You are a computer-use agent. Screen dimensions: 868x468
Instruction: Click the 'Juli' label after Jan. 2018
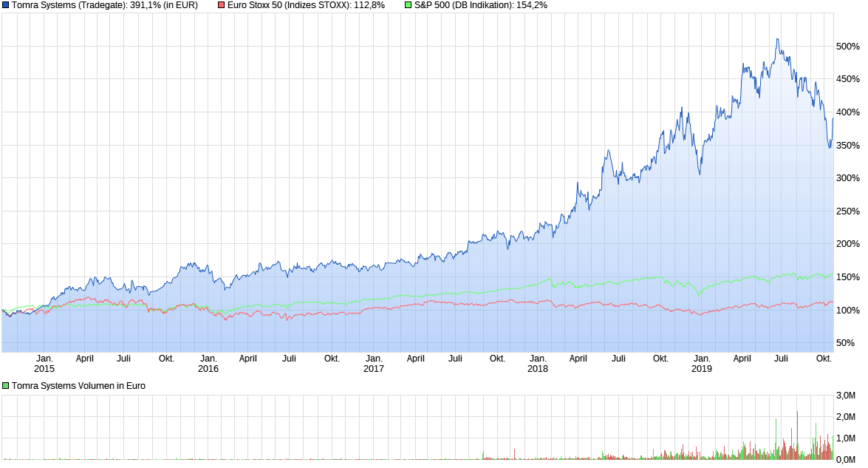tap(618, 359)
